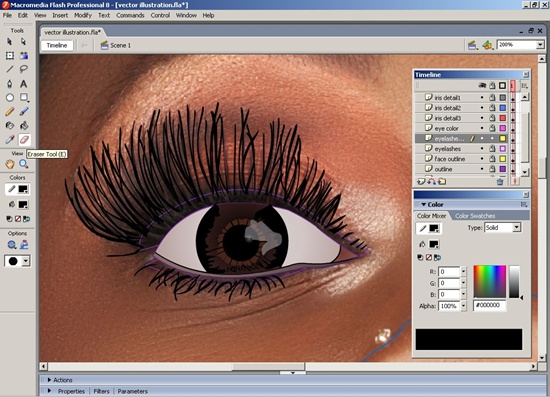Open the stage zoom percentage dropdown
Viewport: 550px width, 397px height.
540,45
